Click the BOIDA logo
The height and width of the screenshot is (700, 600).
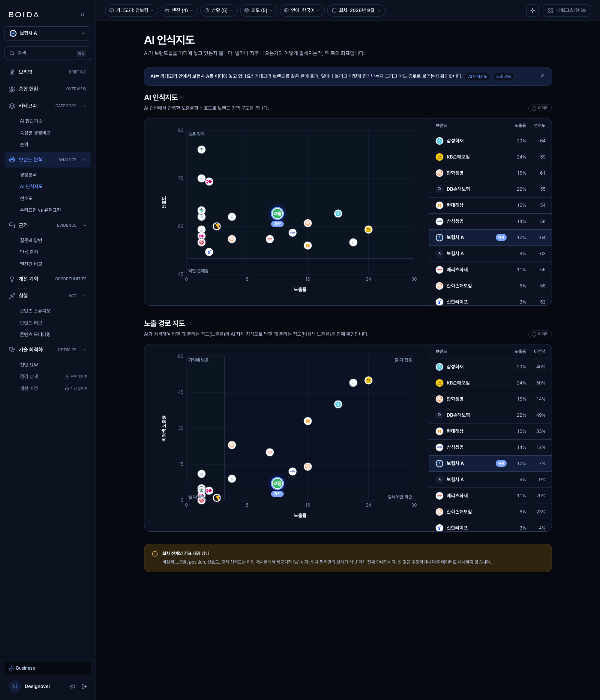coord(24,15)
